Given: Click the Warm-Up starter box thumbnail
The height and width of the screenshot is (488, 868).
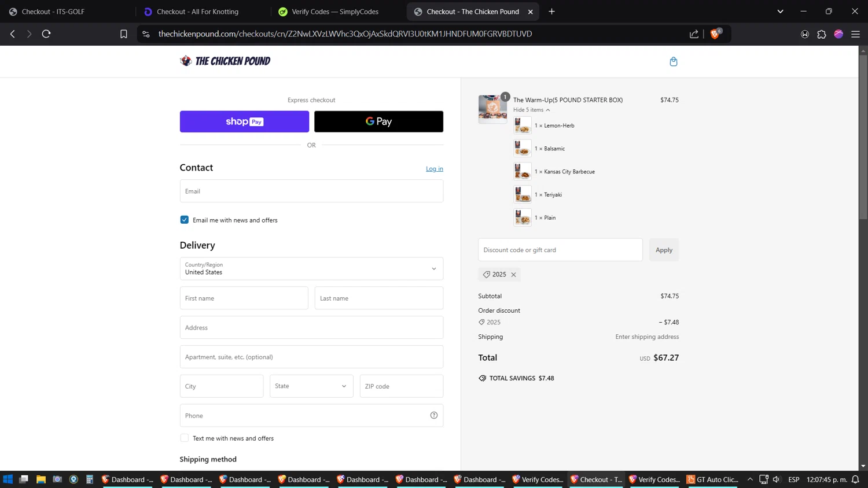Looking at the screenshot, I should pyautogui.click(x=492, y=109).
